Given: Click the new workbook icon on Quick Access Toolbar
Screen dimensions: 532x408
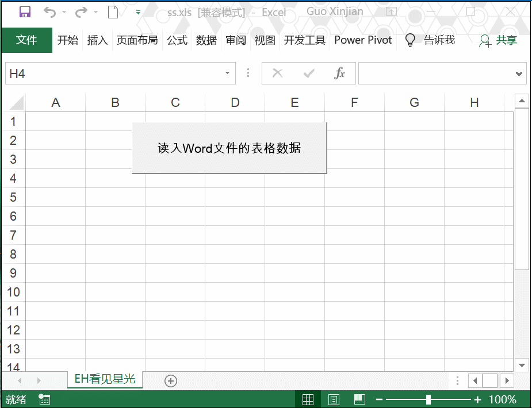Looking at the screenshot, I should [113, 11].
